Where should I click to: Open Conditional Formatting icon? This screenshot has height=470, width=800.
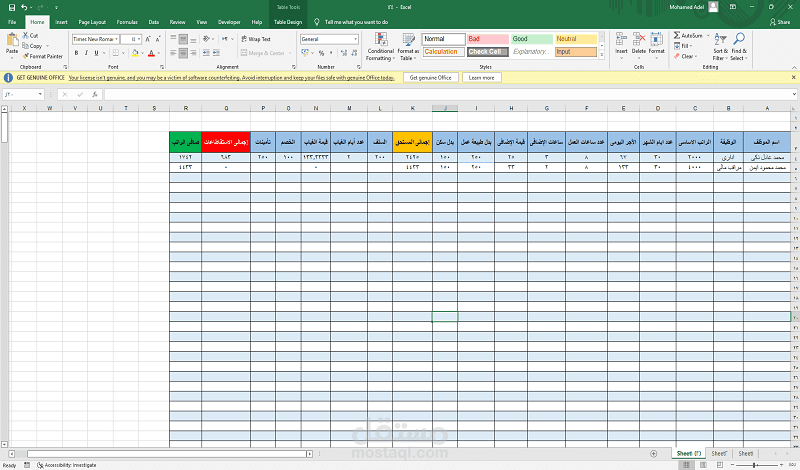click(x=381, y=40)
